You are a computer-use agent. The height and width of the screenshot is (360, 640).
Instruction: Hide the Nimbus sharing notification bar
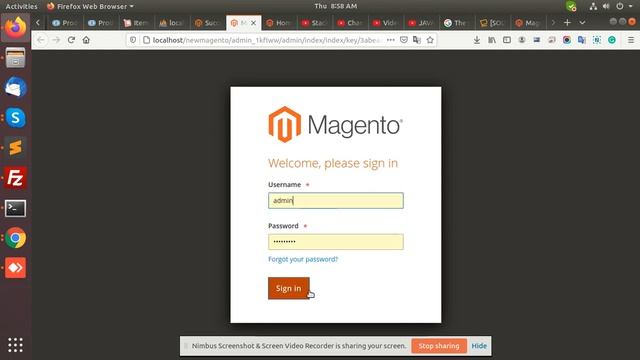[x=479, y=346]
